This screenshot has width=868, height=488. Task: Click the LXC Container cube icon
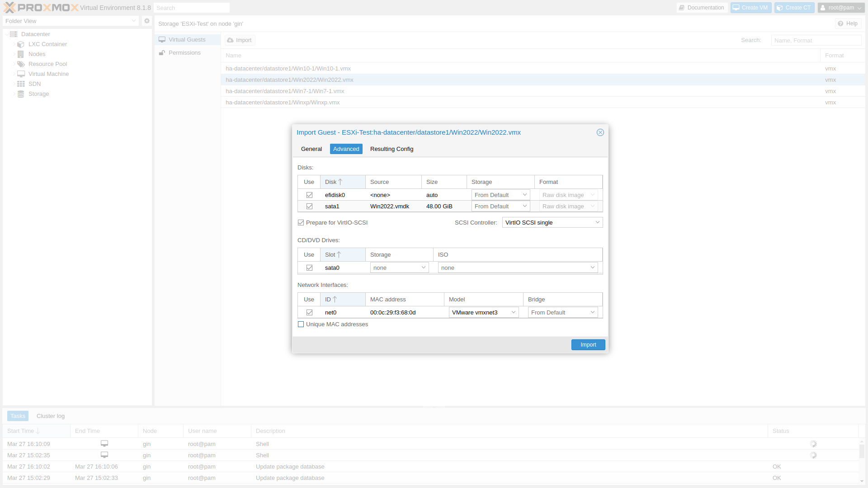20,44
